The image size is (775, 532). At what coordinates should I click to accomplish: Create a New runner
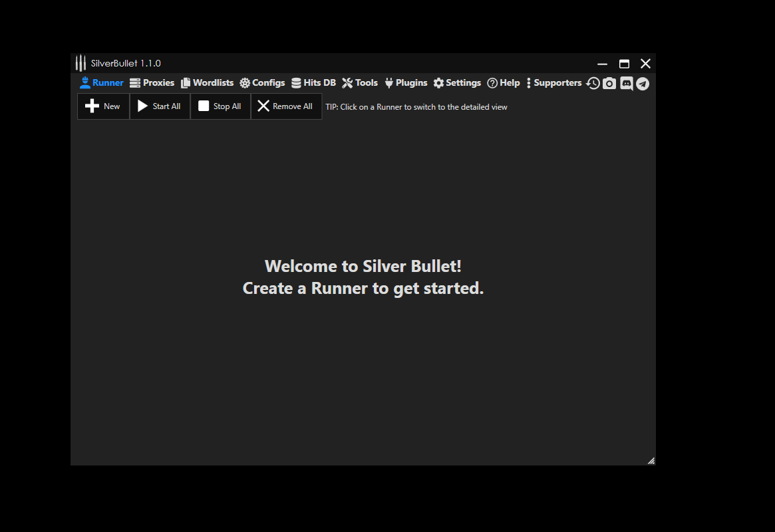103,106
